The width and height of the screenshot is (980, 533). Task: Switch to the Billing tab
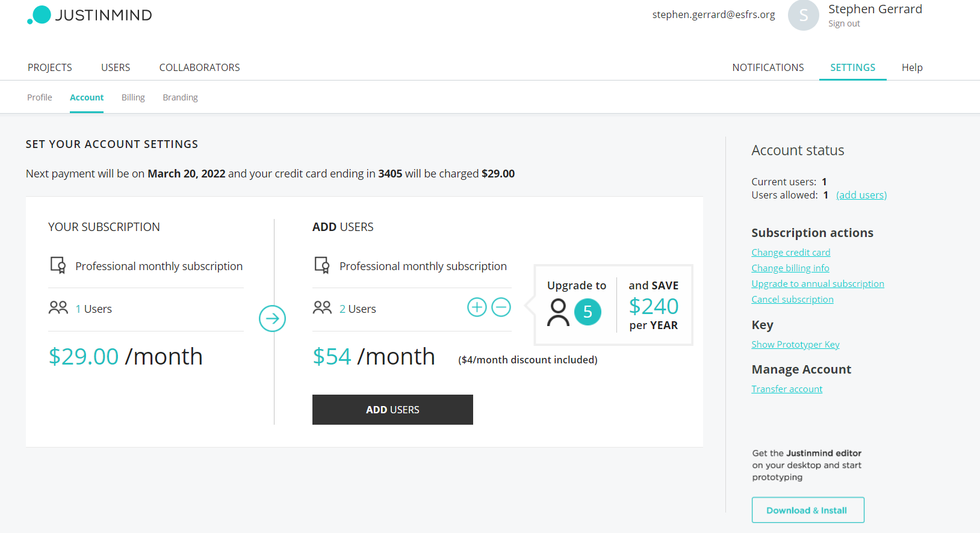point(133,97)
